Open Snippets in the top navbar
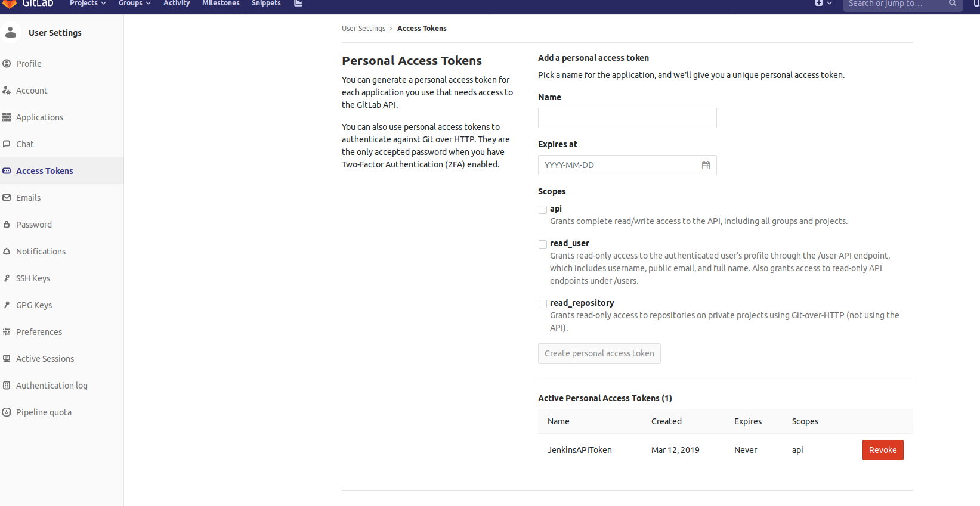This screenshot has width=980, height=506. [266, 3]
